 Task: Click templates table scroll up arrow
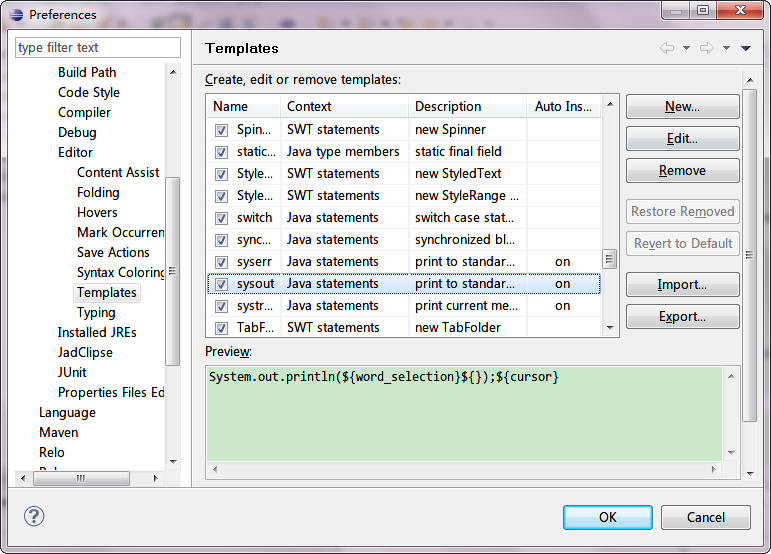[610, 104]
